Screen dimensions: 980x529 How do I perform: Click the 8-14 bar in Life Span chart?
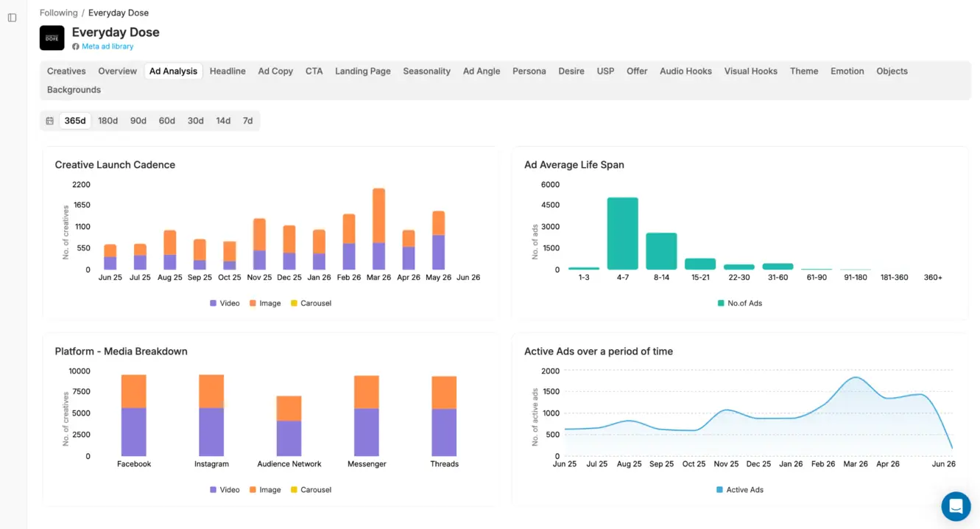[x=661, y=251]
